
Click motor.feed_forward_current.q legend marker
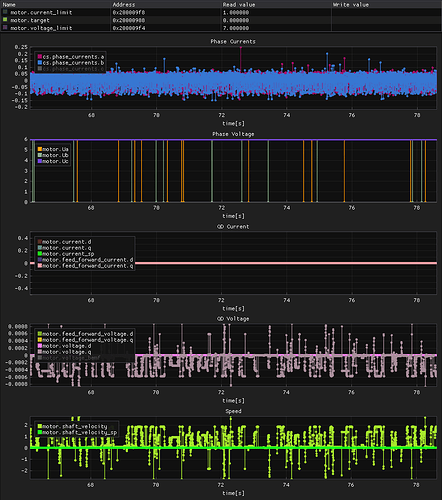[40, 266]
